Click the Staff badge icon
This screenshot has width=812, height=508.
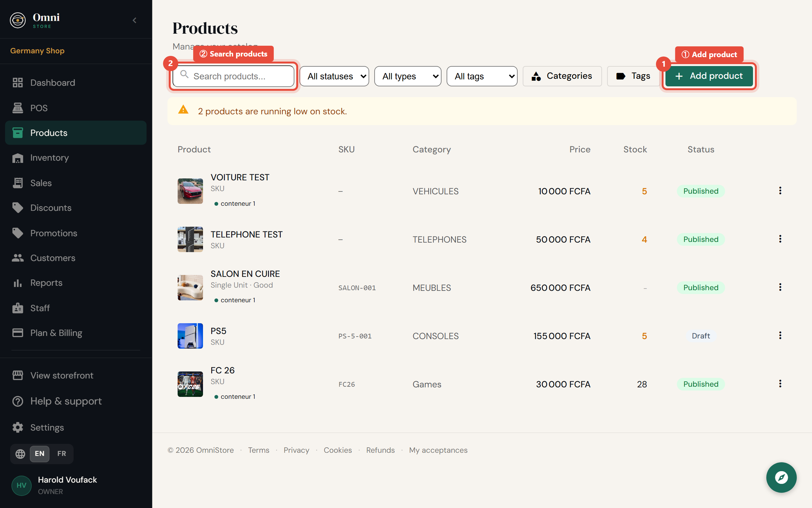tap(18, 308)
